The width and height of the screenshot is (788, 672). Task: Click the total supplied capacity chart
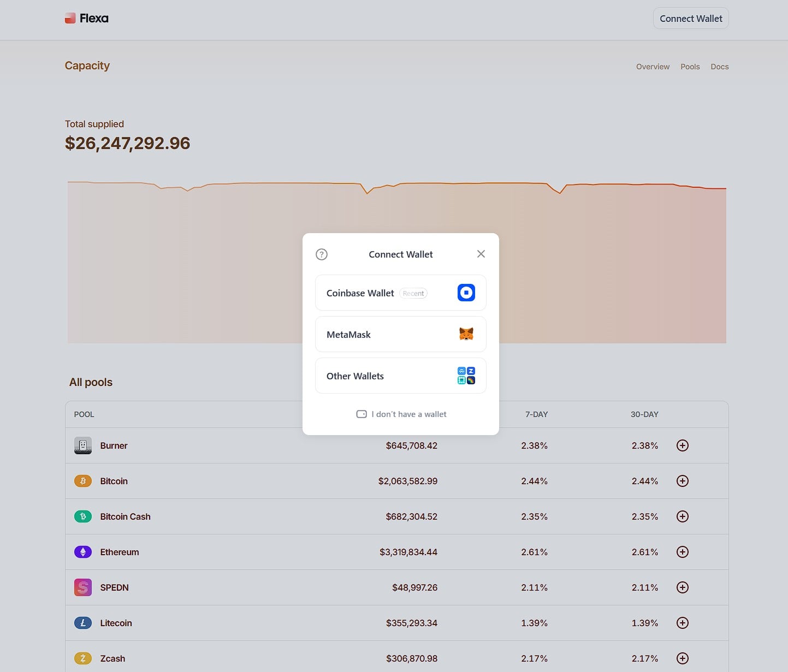click(x=397, y=262)
